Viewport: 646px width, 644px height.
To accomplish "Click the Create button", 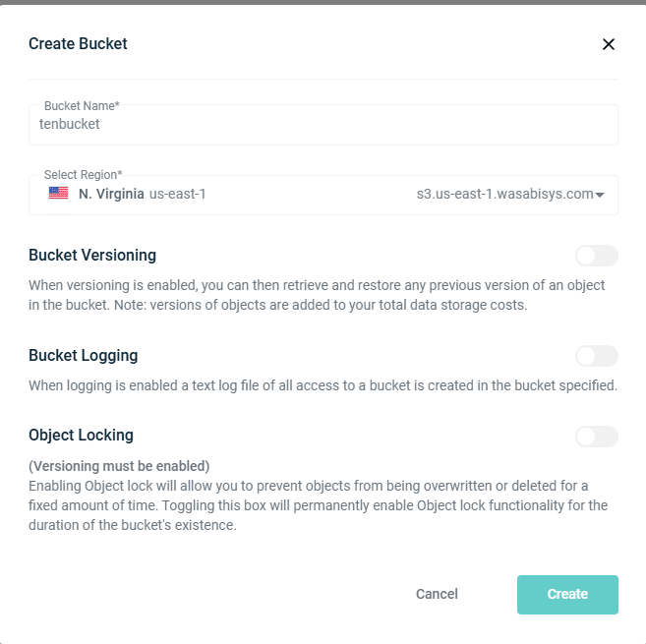I will 567,594.
